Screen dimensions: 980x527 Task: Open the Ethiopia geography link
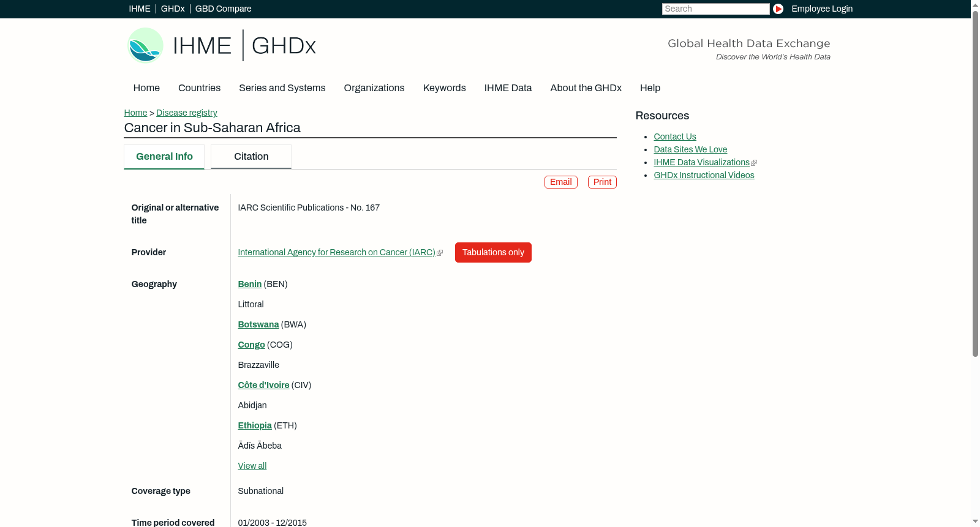coord(255,425)
